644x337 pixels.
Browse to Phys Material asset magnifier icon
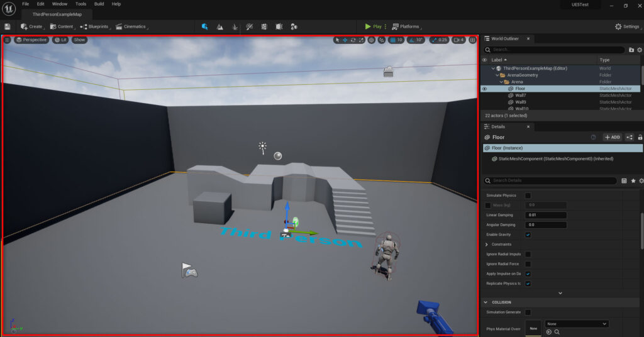coord(557,332)
